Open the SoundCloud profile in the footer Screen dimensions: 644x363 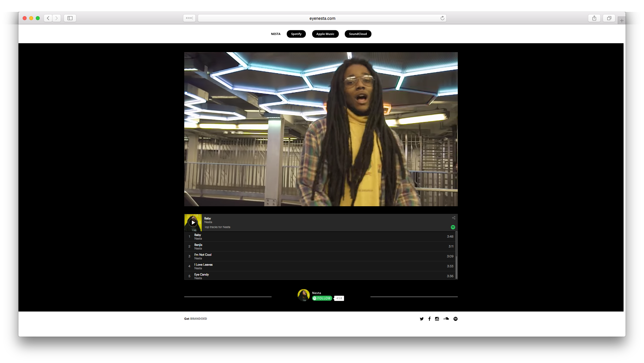click(446, 319)
